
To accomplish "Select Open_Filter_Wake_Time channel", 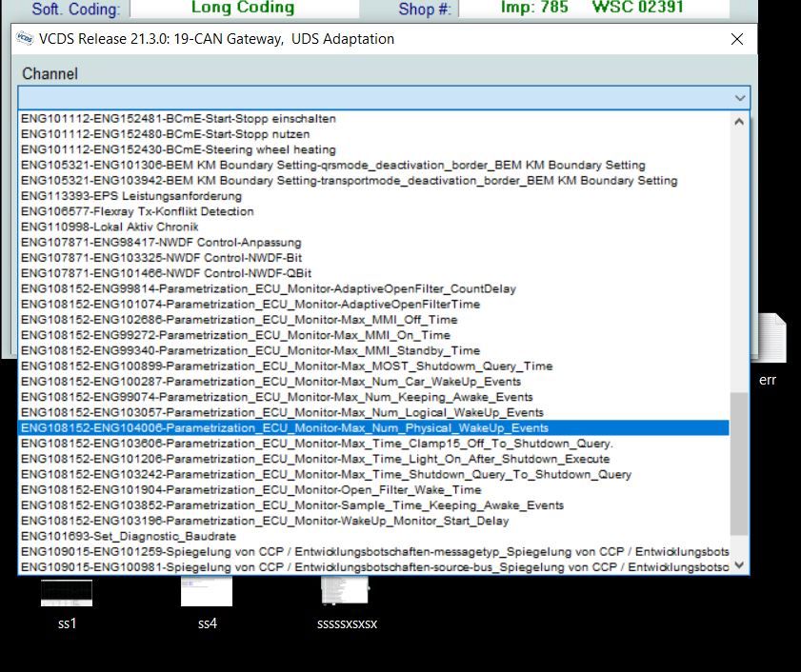I will tap(373, 489).
